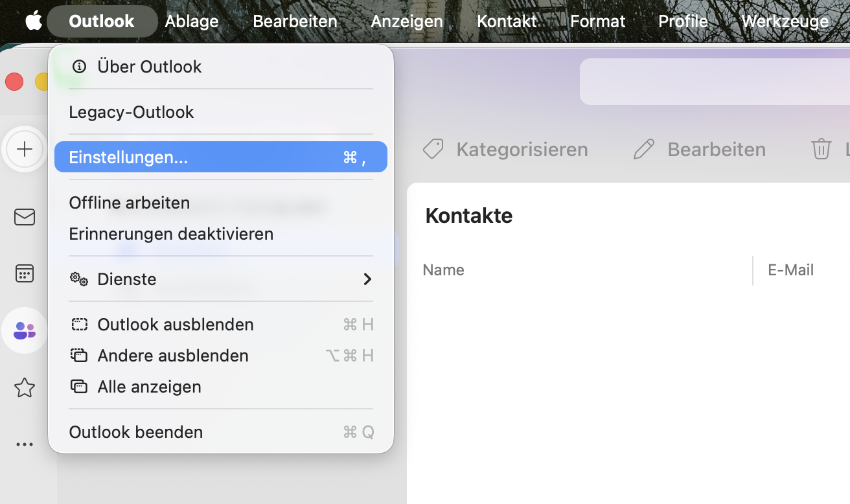850x504 pixels.
Task: Click the trash delete icon
Action: 821,150
